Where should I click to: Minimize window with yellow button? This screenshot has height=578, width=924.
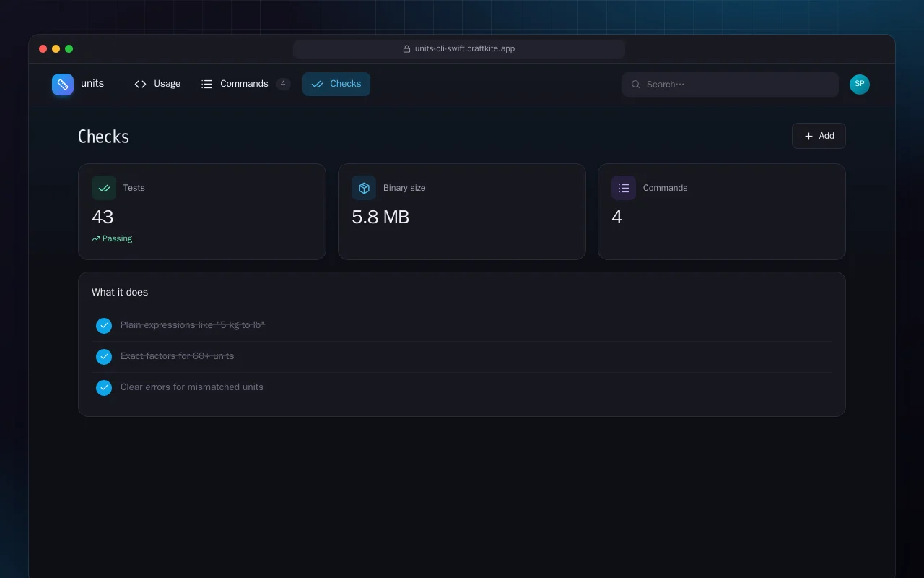56,49
